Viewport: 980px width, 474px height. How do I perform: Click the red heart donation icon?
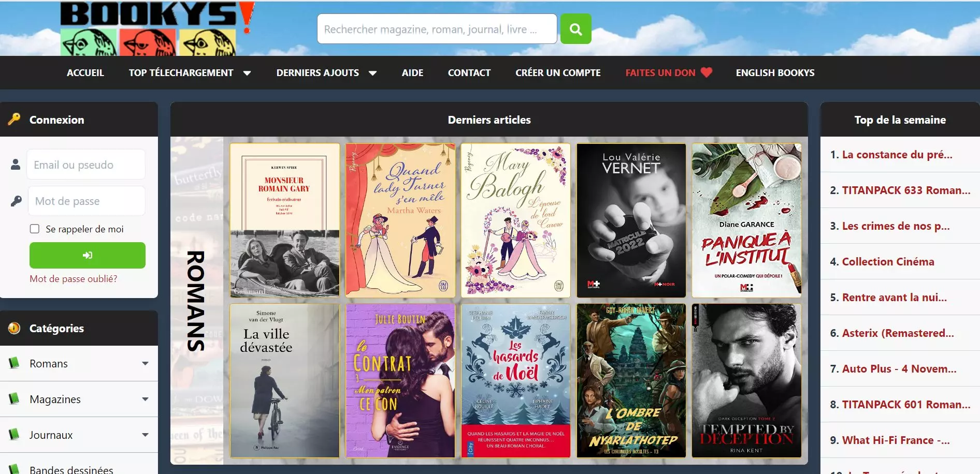click(x=707, y=72)
